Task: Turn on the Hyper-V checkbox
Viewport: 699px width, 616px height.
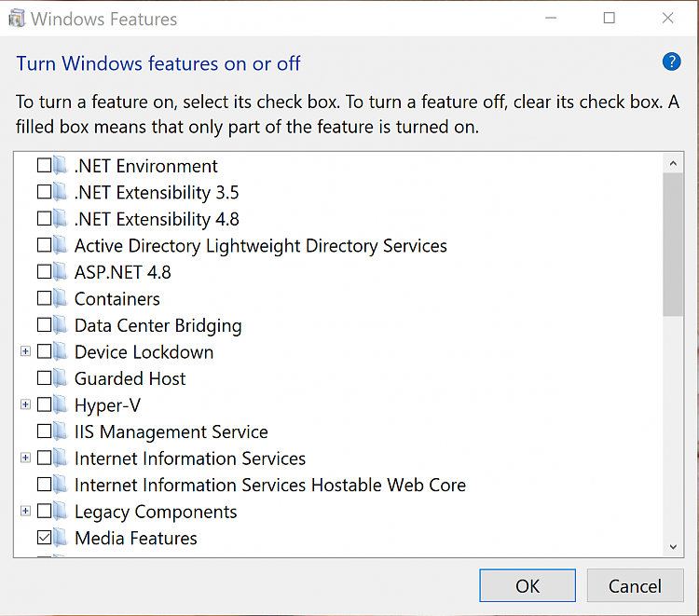Action: 44,404
